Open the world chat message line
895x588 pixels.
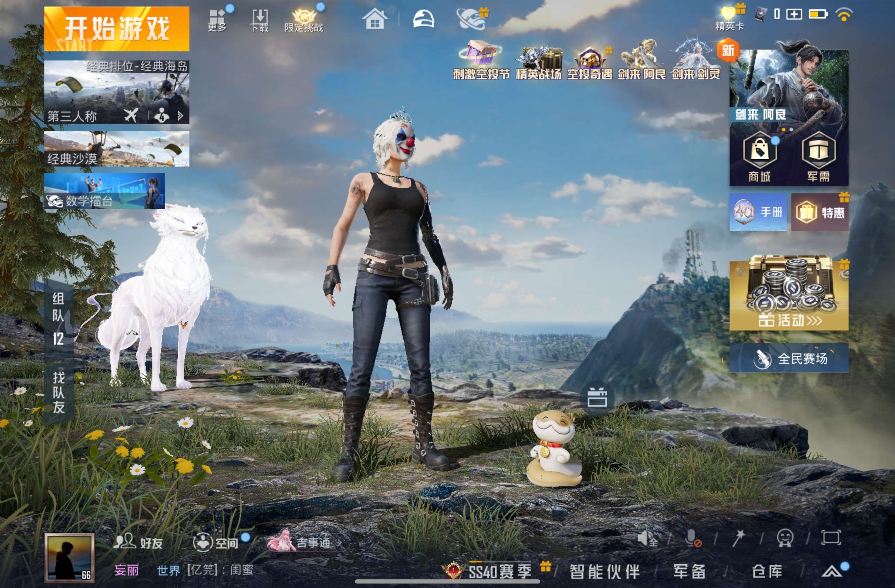coord(205,570)
